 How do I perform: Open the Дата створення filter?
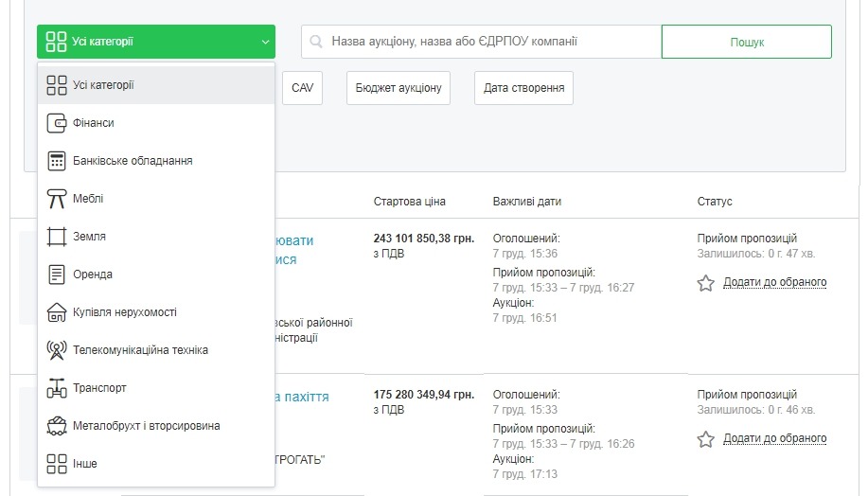click(x=523, y=88)
